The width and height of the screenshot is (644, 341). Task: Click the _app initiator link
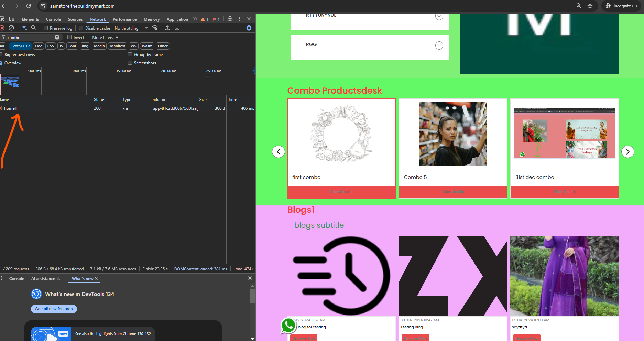click(x=174, y=108)
